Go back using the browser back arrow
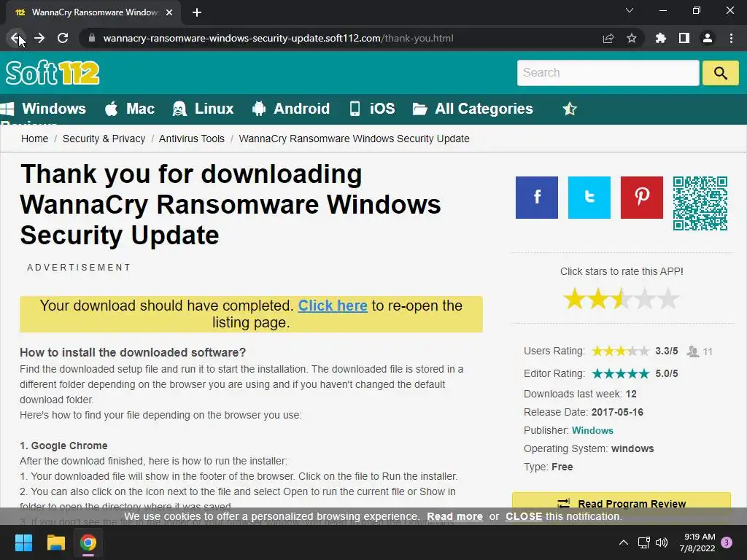747x560 pixels. 16,38
